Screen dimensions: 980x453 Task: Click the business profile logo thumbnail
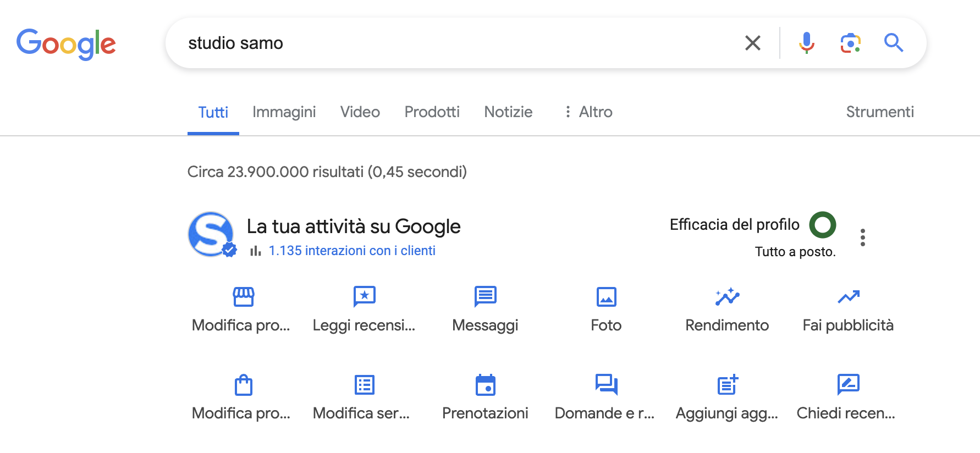211,234
